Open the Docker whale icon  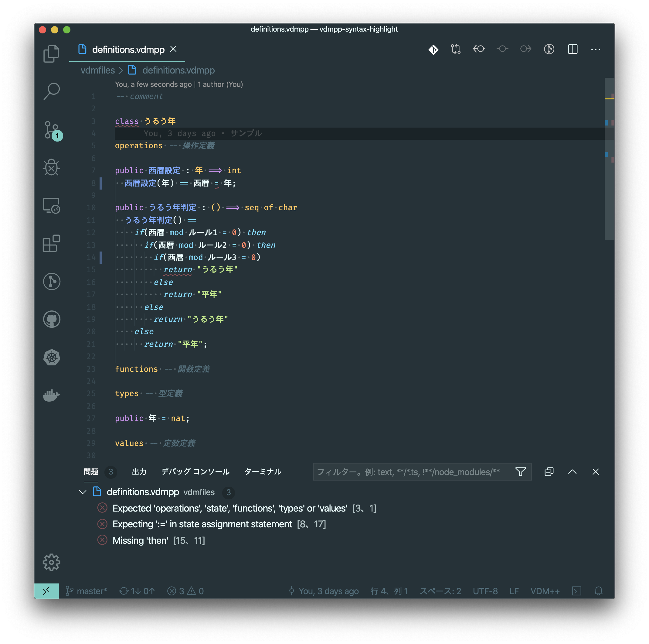pyautogui.click(x=51, y=395)
